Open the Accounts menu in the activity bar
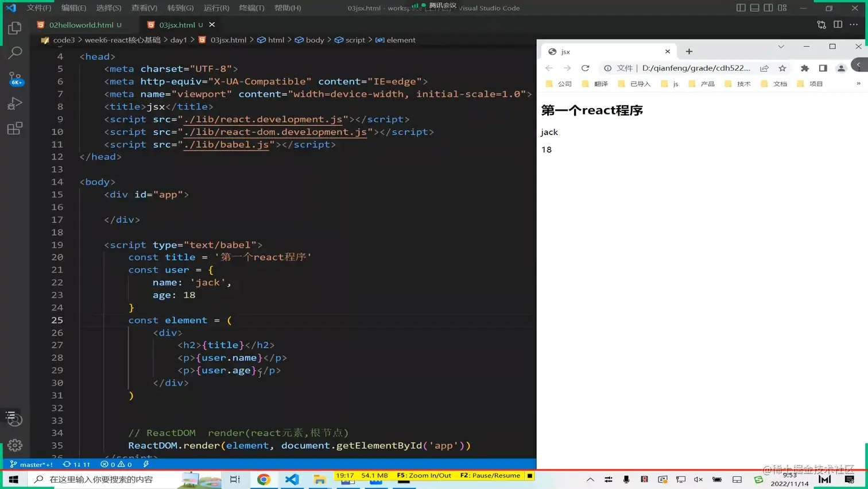This screenshot has height=489, width=868. tap(15, 420)
